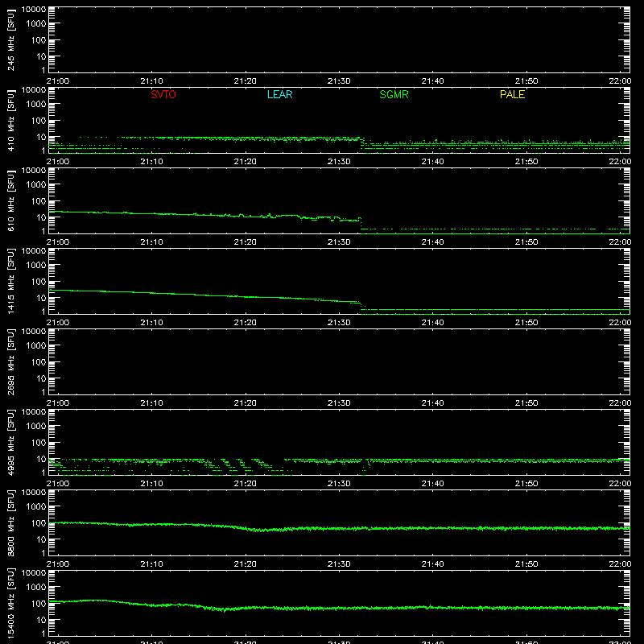Click 21:00 time label under 8800 MHz panel

(x=58, y=564)
